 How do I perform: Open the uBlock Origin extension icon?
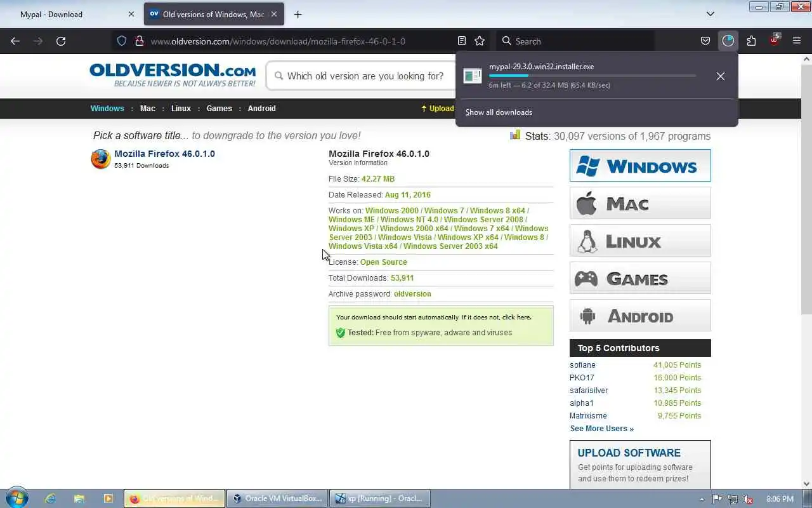774,41
